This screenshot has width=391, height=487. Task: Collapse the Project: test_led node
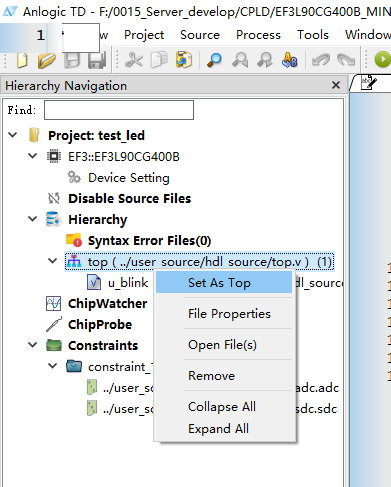coord(13,135)
